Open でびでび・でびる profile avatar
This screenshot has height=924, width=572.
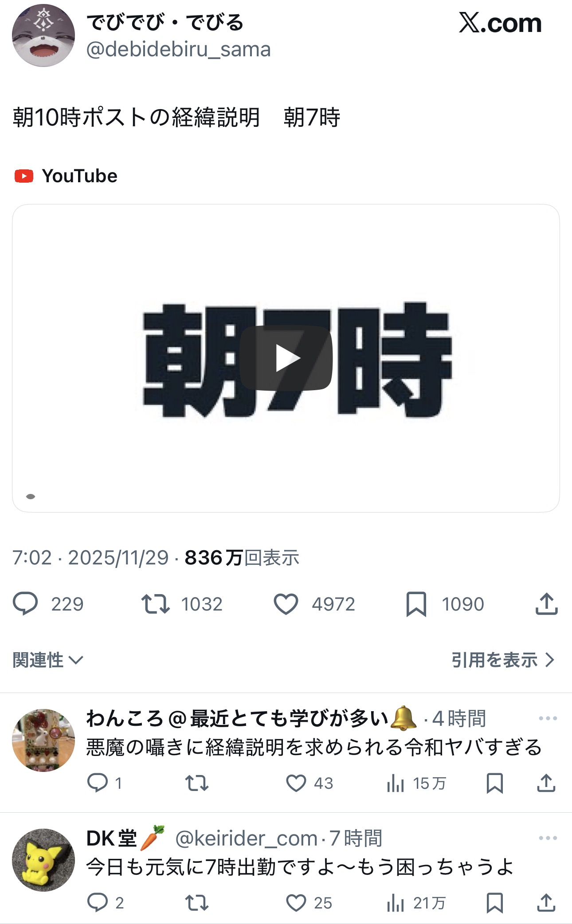pyautogui.click(x=43, y=35)
